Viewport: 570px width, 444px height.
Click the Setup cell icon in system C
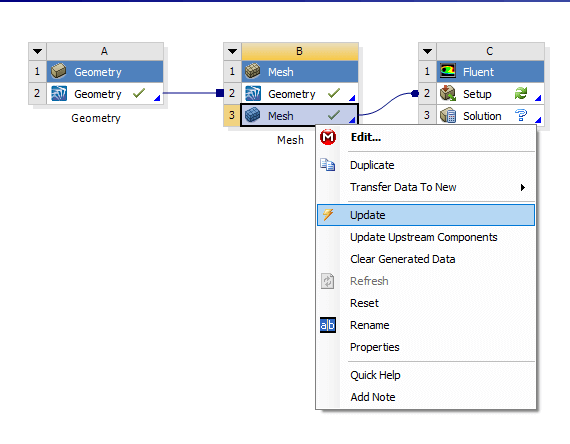coord(448,93)
